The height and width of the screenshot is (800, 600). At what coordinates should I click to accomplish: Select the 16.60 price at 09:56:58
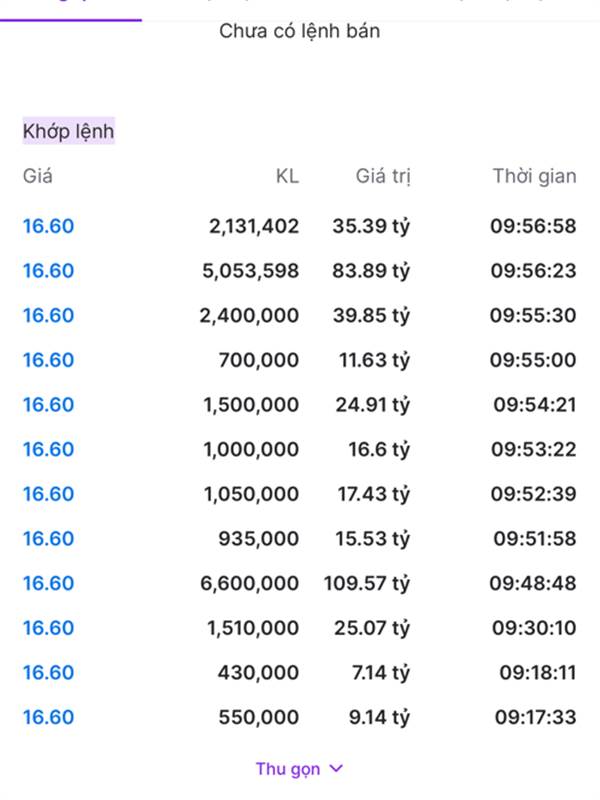click(48, 226)
